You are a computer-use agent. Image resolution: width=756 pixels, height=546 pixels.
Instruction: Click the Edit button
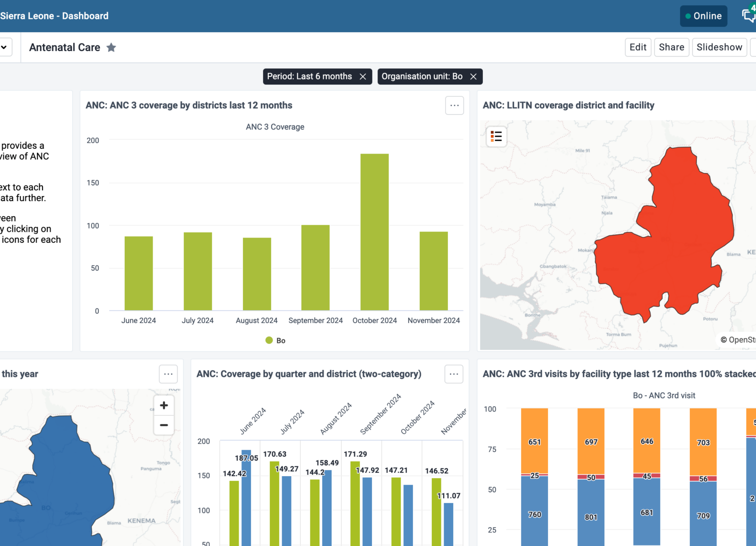coord(638,47)
